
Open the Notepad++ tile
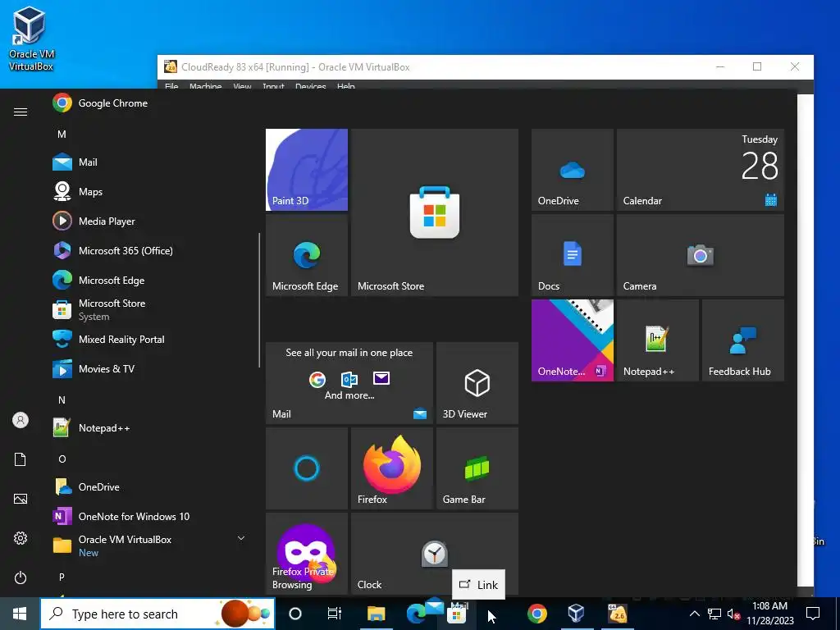(x=657, y=340)
